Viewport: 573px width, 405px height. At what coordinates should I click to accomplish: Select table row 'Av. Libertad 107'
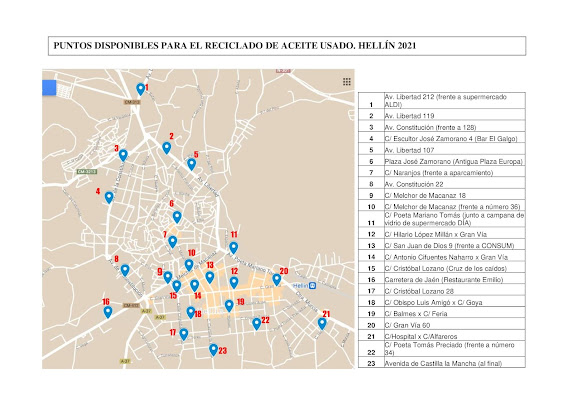[442, 149]
